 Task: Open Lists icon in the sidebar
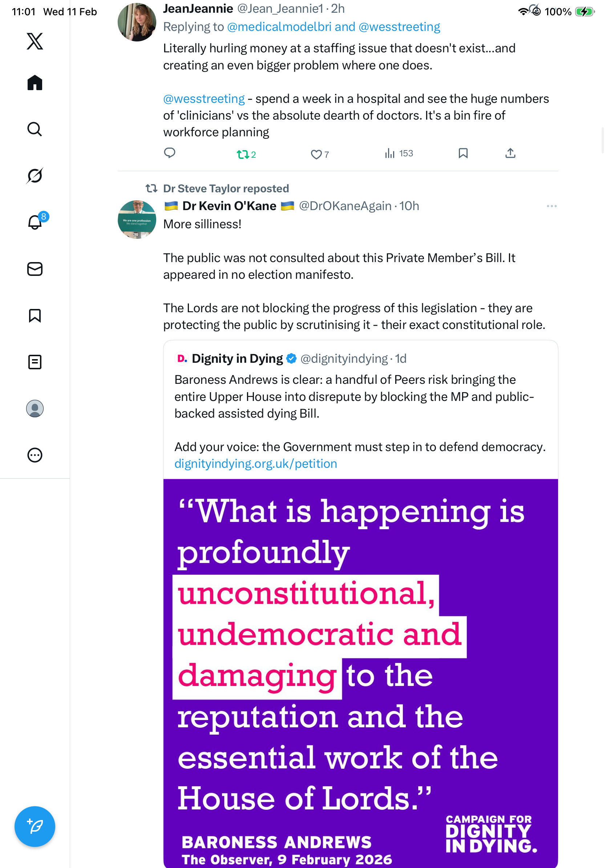[35, 362]
